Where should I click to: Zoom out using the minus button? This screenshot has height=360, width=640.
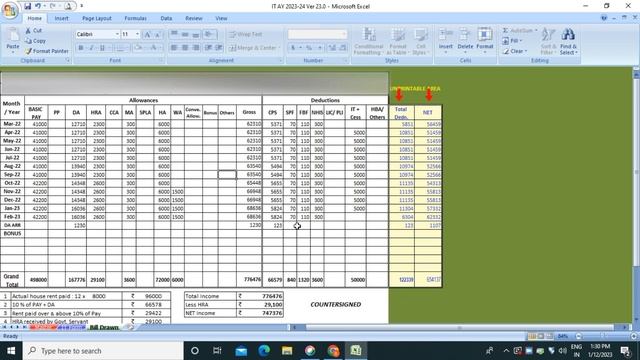578,336
